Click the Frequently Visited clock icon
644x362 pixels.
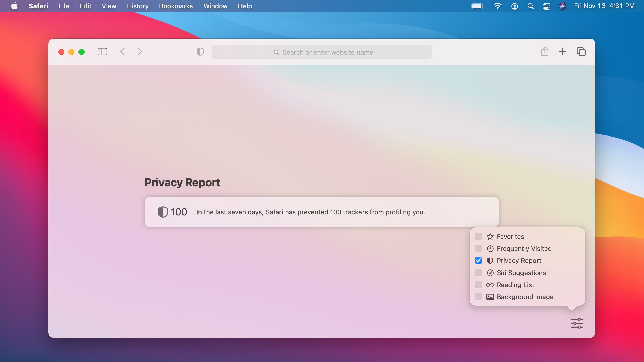pyautogui.click(x=490, y=249)
